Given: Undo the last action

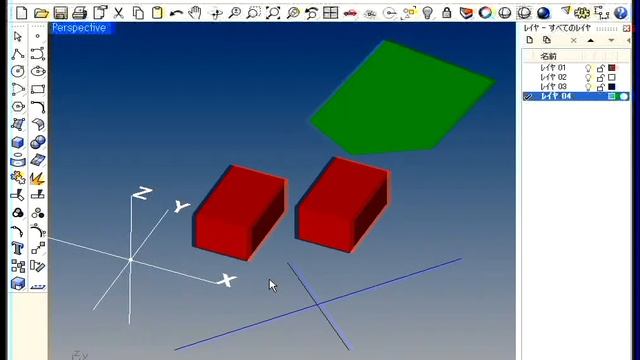Looking at the screenshot, I should pyautogui.click(x=176, y=13).
